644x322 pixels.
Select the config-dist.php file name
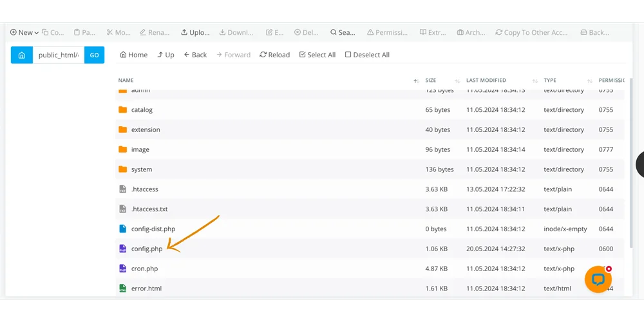click(153, 229)
